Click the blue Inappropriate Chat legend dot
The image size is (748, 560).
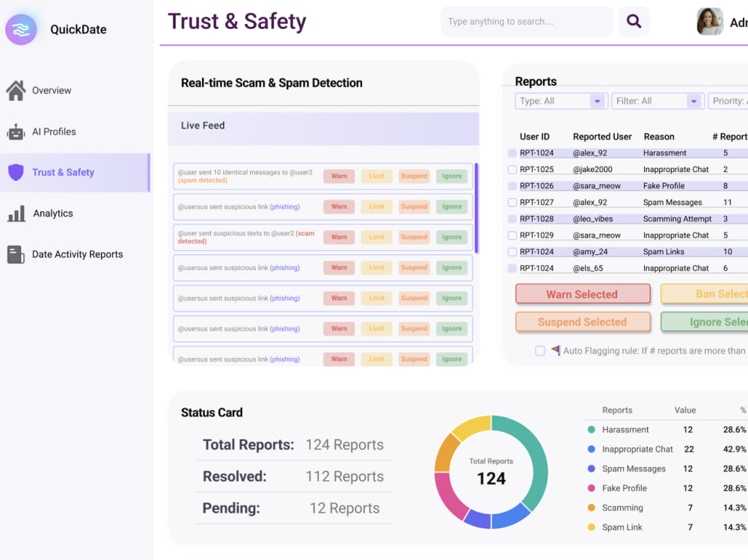(x=592, y=449)
